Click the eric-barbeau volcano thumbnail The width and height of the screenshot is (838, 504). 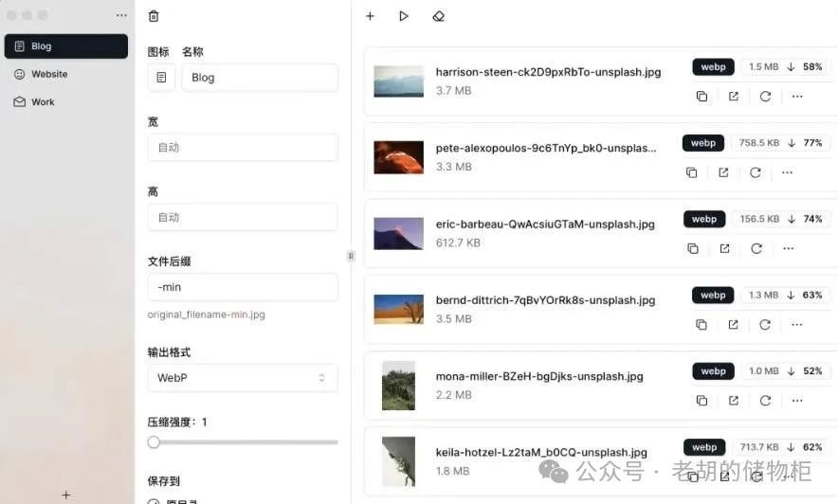click(x=398, y=233)
